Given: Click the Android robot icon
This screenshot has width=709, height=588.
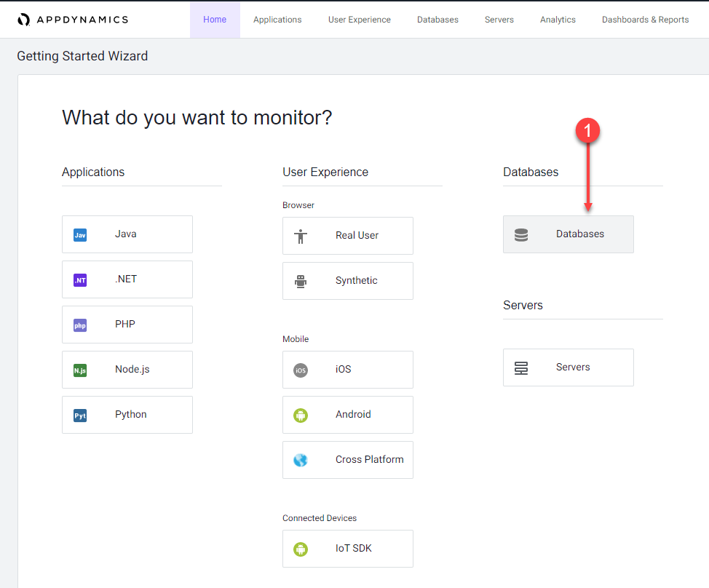Looking at the screenshot, I should (x=301, y=416).
